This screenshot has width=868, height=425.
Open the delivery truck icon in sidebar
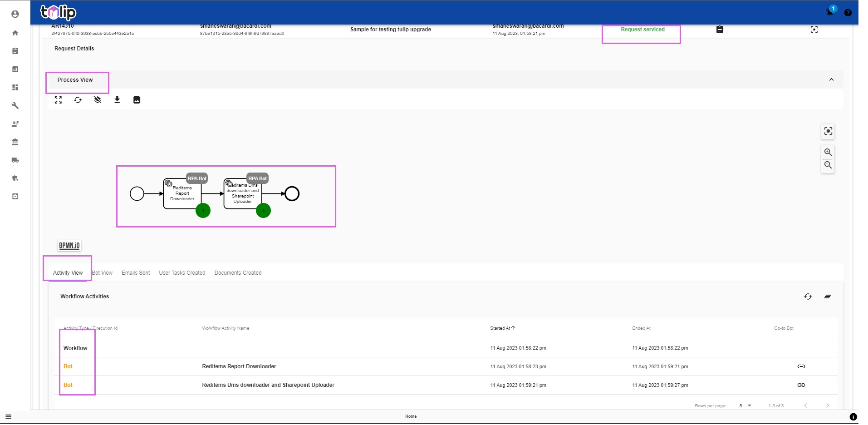click(15, 160)
